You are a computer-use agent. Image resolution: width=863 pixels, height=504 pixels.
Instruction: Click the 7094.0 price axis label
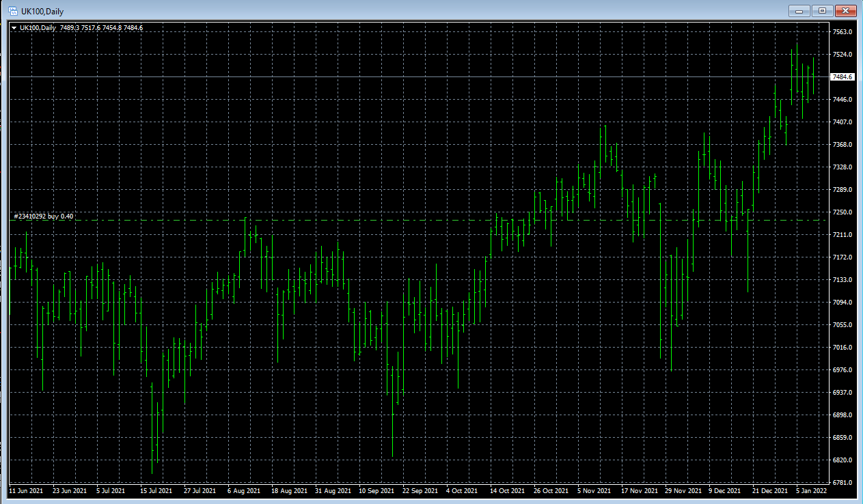(843, 303)
